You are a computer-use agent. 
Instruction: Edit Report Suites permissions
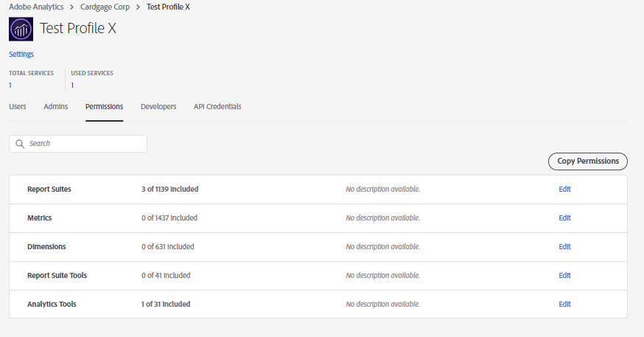tap(564, 190)
